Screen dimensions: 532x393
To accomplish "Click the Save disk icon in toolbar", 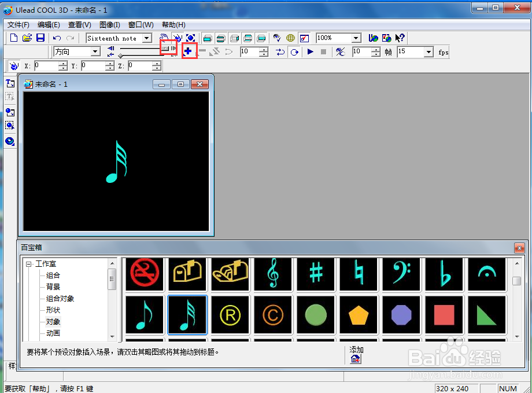I will (x=40, y=38).
